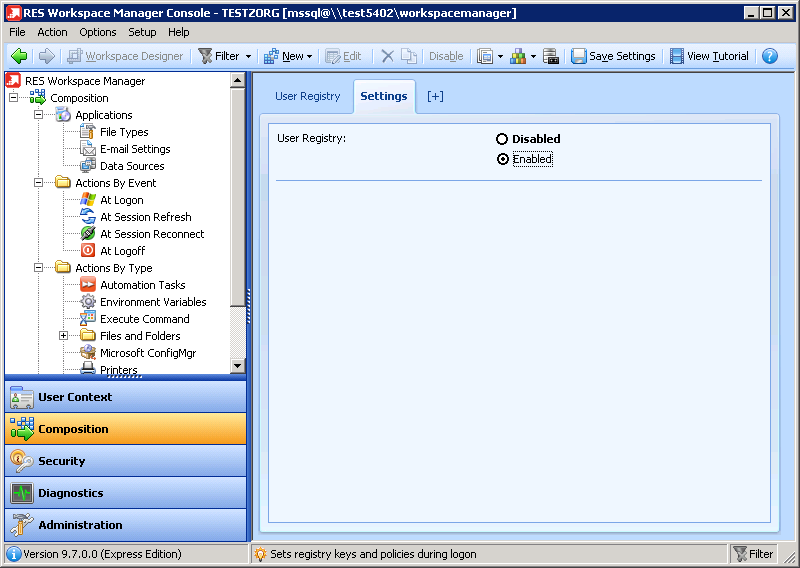The height and width of the screenshot is (568, 800).
Task: Click the Filter button in status bar
Action: [x=753, y=554]
